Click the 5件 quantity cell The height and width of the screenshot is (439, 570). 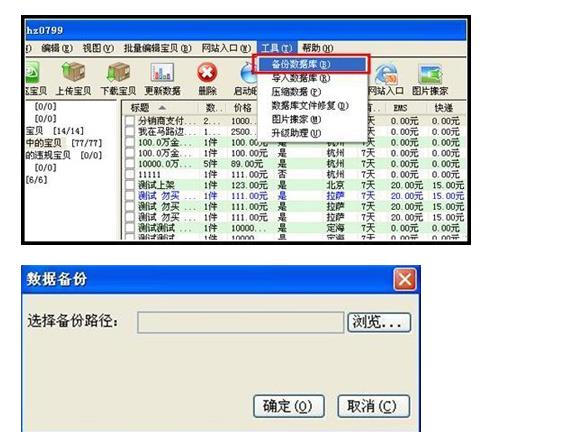(210, 164)
